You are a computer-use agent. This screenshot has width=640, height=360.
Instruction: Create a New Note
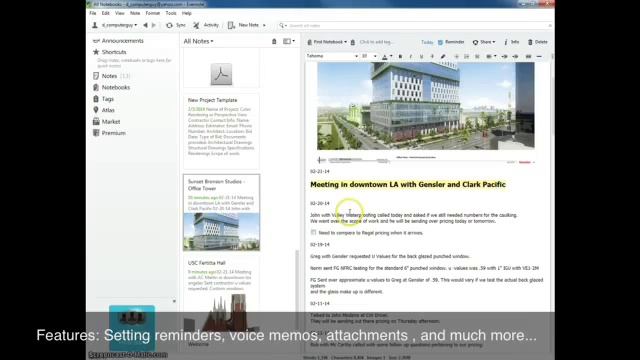pyautogui.click(x=244, y=25)
